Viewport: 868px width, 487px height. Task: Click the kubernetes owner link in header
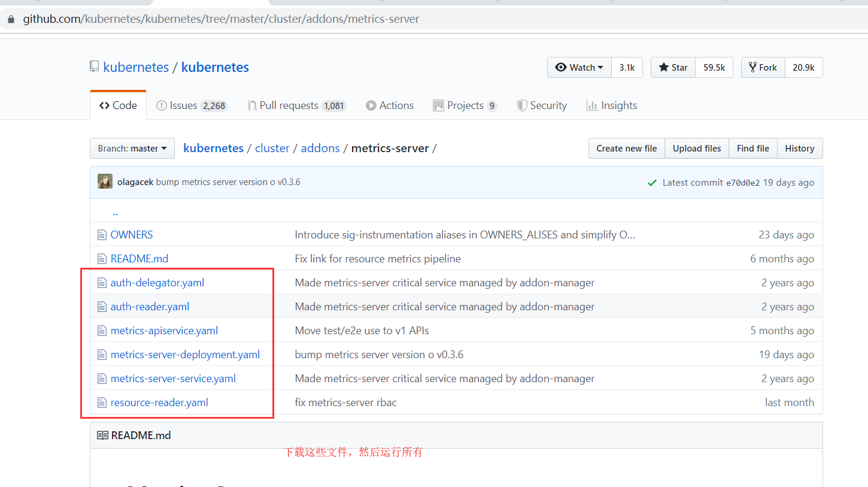click(x=136, y=67)
